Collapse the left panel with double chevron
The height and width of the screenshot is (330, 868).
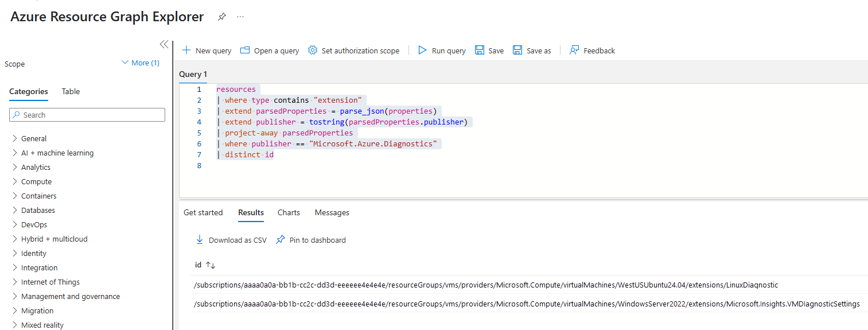(x=164, y=45)
